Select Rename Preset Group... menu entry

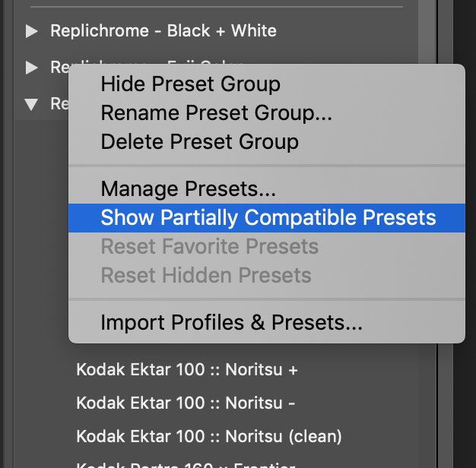216,113
